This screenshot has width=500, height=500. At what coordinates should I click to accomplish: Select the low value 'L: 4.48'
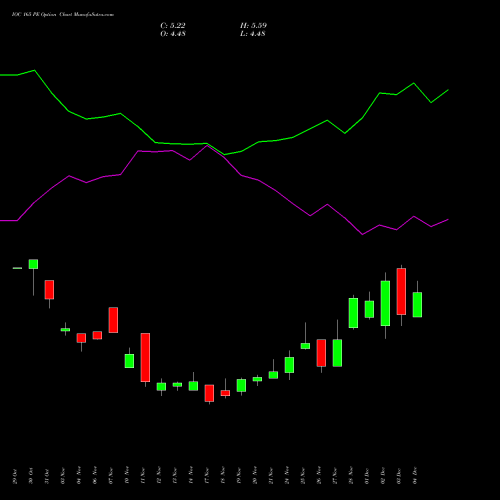253,34
